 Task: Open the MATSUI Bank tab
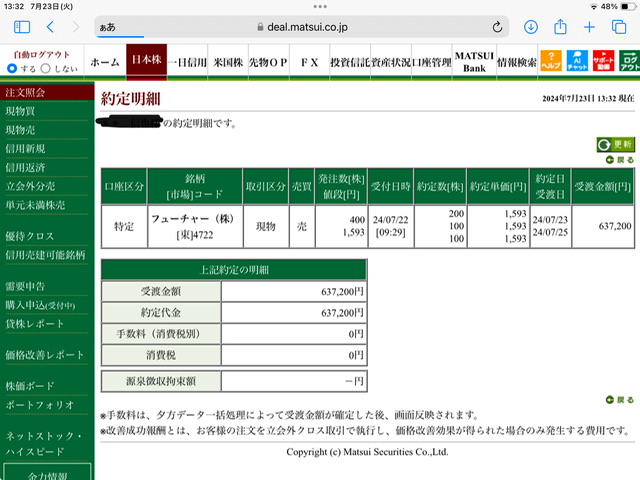[474, 62]
